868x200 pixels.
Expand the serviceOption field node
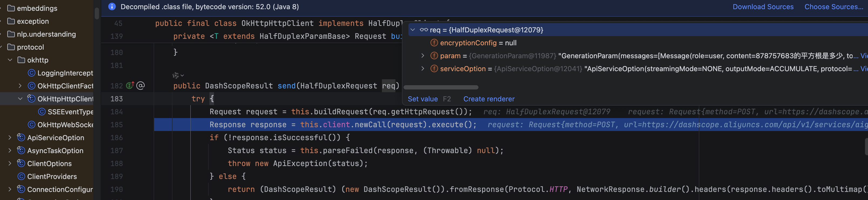(x=423, y=69)
